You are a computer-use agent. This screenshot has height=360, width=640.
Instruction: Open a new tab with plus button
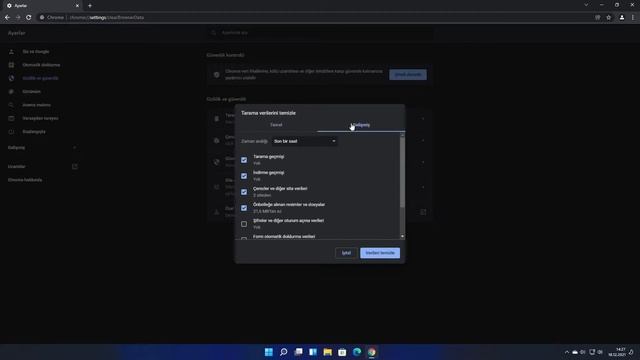(x=90, y=6)
